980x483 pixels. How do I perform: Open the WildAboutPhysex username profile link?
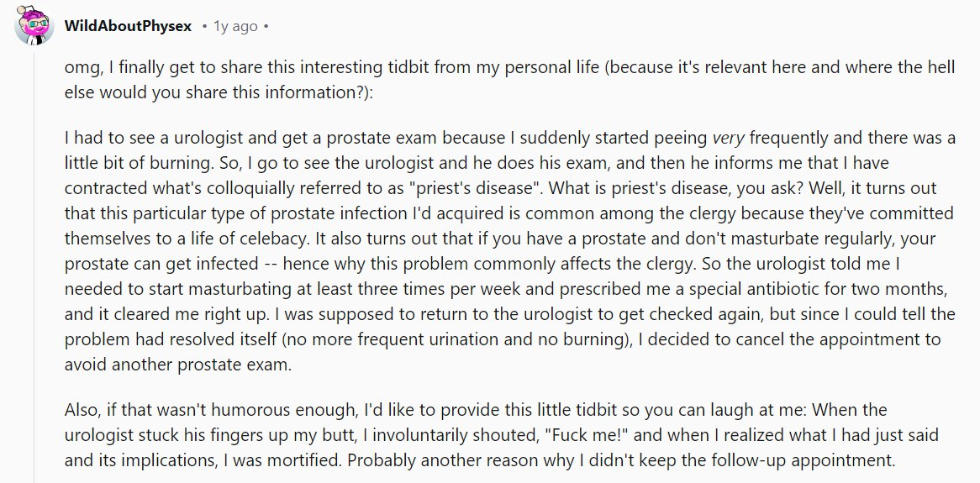128,27
